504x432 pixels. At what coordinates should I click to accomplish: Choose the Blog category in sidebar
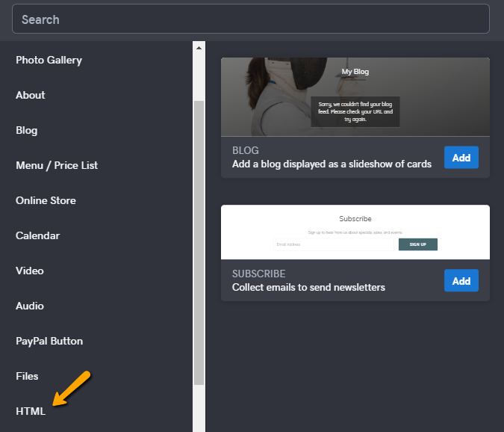26,130
